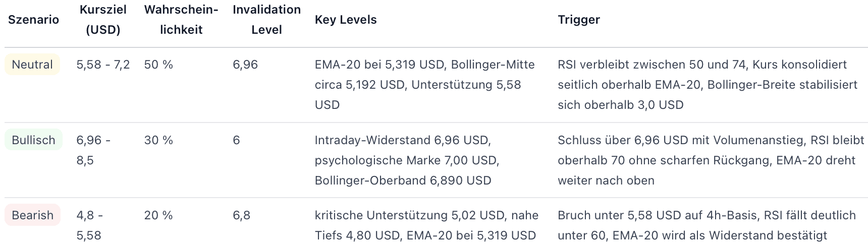Image resolution: width=868 pixels, height=245 pixels.
Task: Click the Invalidation Level column header
Action: pos(266,20)
